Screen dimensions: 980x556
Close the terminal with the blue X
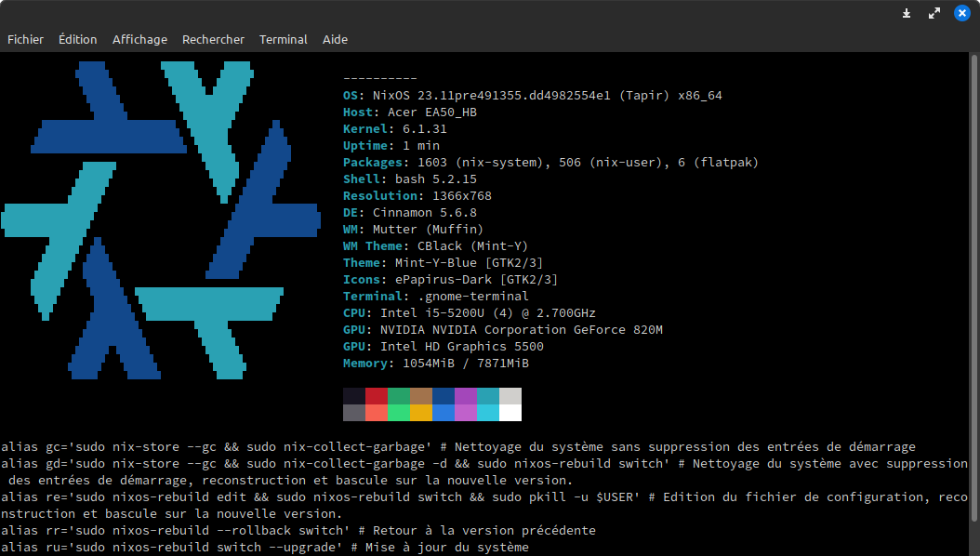(962, 13)
